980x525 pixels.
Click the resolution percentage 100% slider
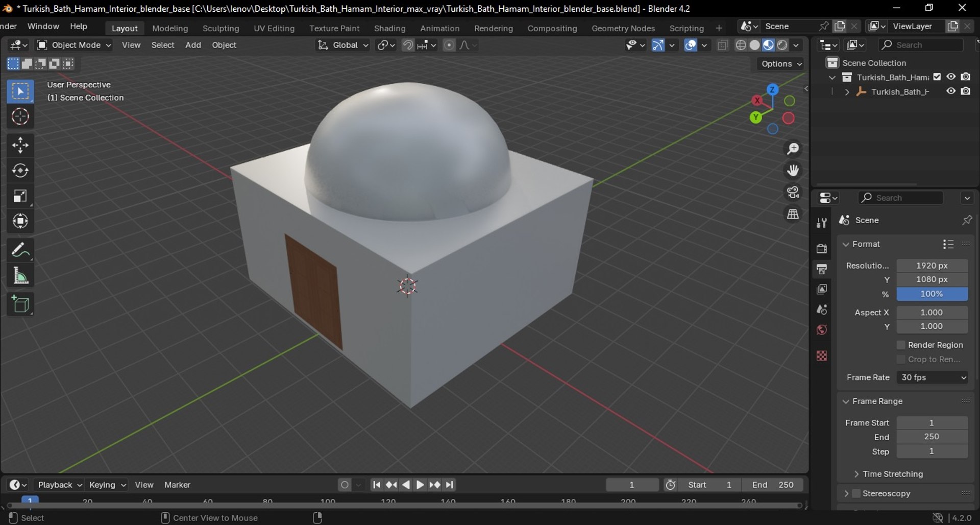[932, 294]
